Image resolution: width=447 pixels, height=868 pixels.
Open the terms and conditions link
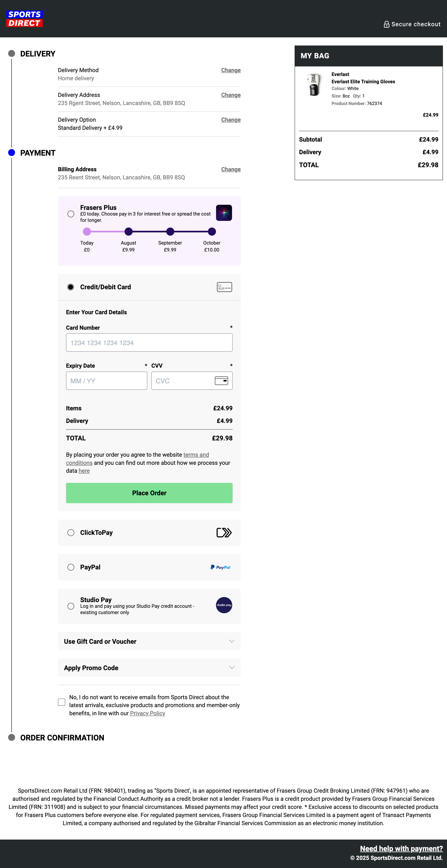[196, 455]
